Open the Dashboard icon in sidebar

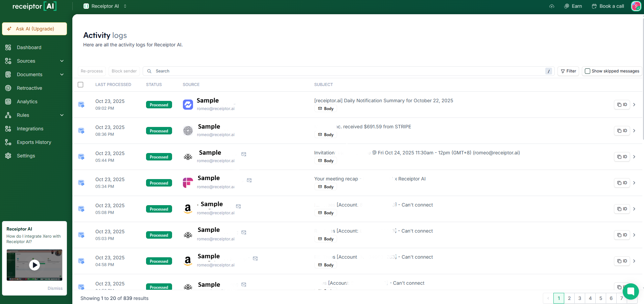tap(8, 47)
